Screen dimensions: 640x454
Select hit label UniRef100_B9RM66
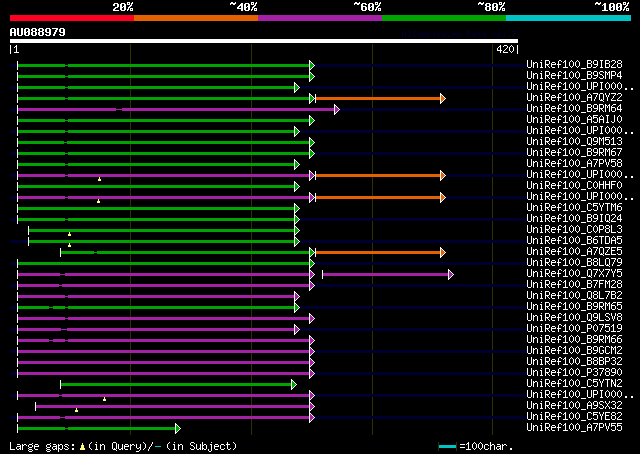[x=574, y=340]
